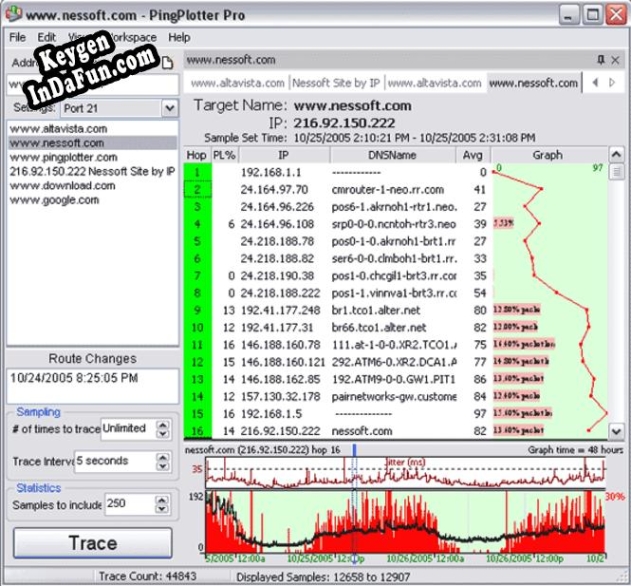The width and height of the screenshot is (631, 586).
Task: Click the Graph time = 48 hours label
Action: (575, 450)
